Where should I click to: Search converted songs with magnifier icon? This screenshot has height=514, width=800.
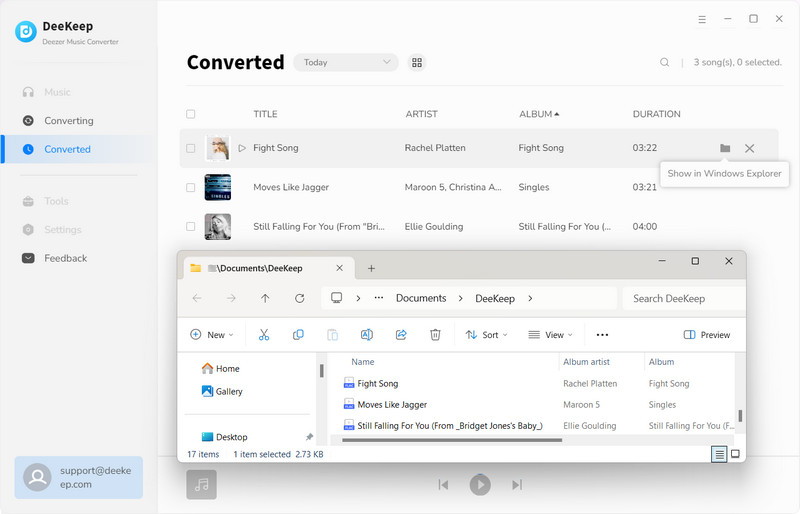(664, 62)
